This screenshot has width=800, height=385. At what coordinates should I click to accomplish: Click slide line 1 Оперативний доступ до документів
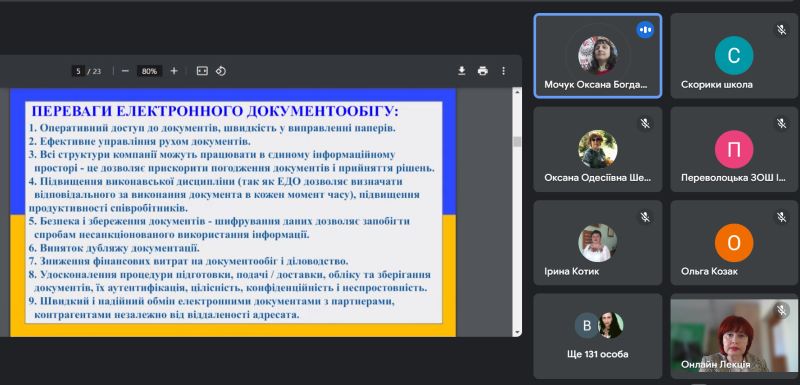click(x=212, y=128)
